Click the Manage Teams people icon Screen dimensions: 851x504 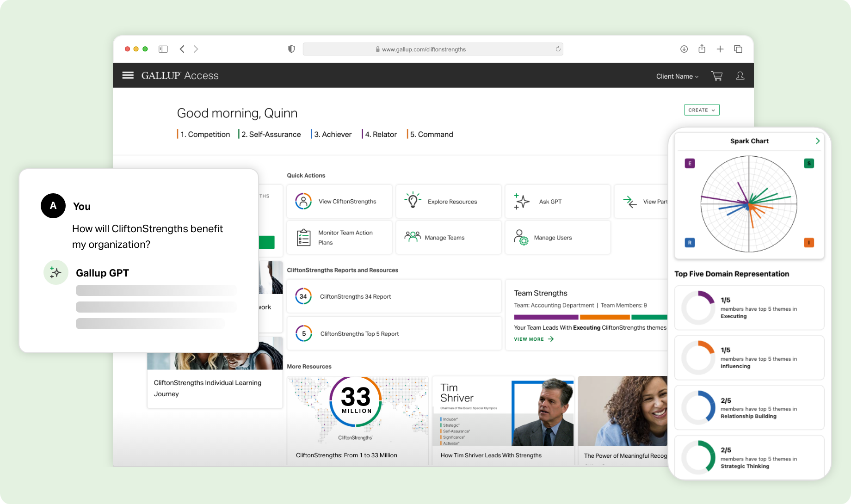point(413,237)
